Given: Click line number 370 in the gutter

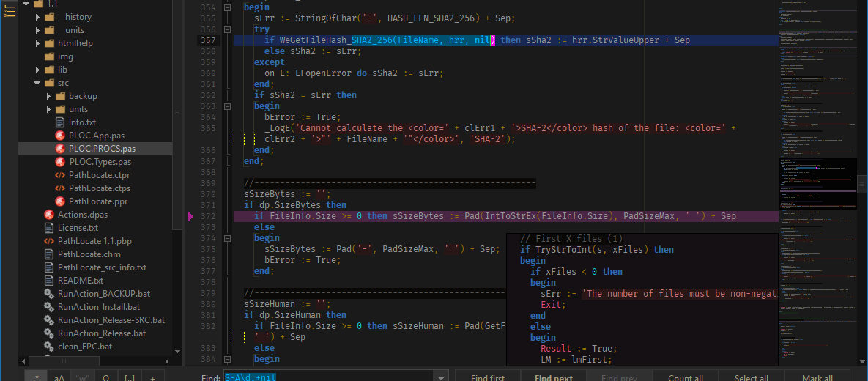Looking at the screenshot, I should 208,194.
